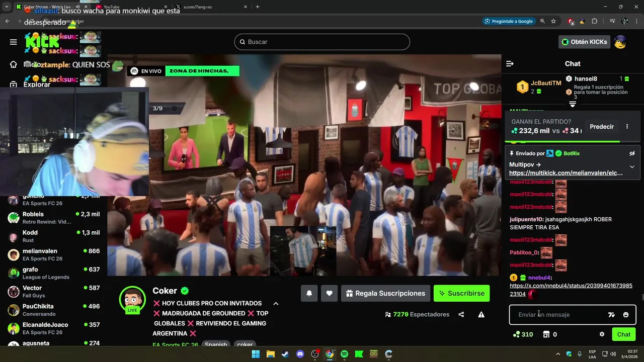644x362 pixels.
Task: Expand the subscription leaderboard arrow
Action: [x=573, y=104]
